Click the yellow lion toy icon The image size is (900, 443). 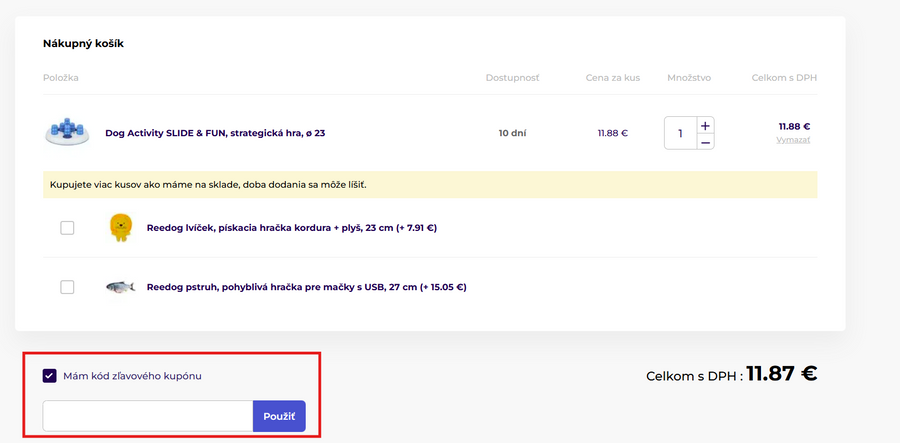120,228
